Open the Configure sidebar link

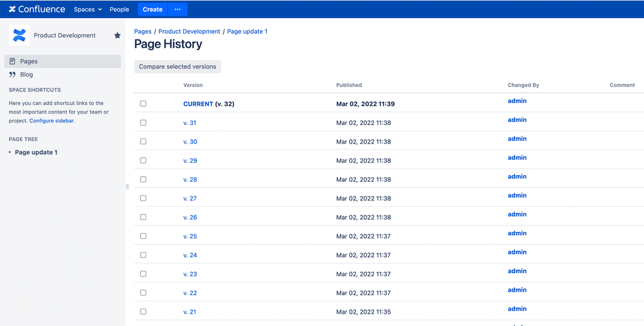52,120
